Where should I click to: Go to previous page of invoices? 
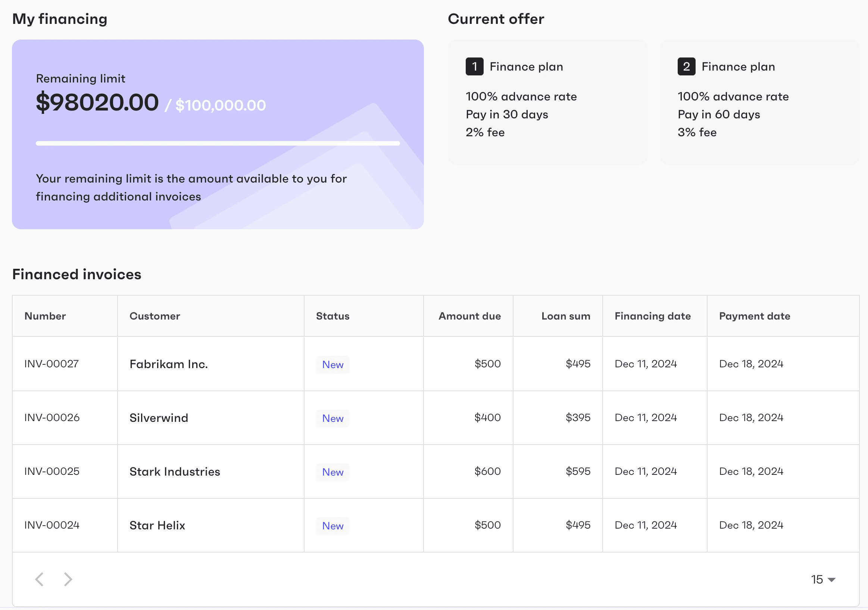(40, 579)
